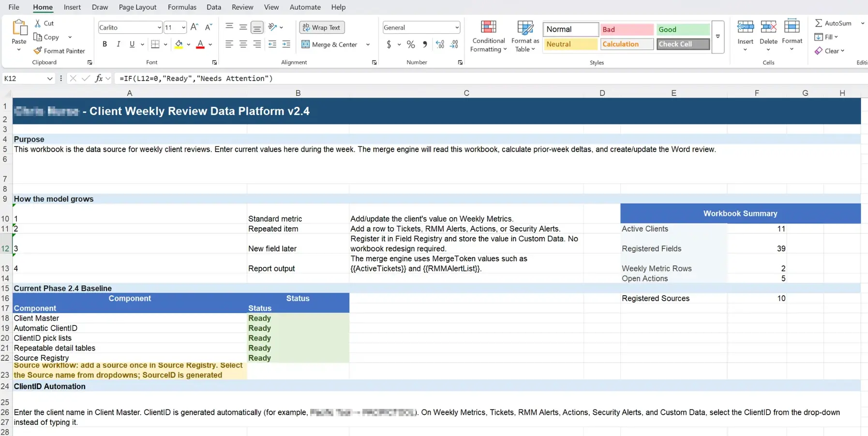Click the Insert Function fx icon
Viewport: 868px width, 436px height.
point(99,78)
